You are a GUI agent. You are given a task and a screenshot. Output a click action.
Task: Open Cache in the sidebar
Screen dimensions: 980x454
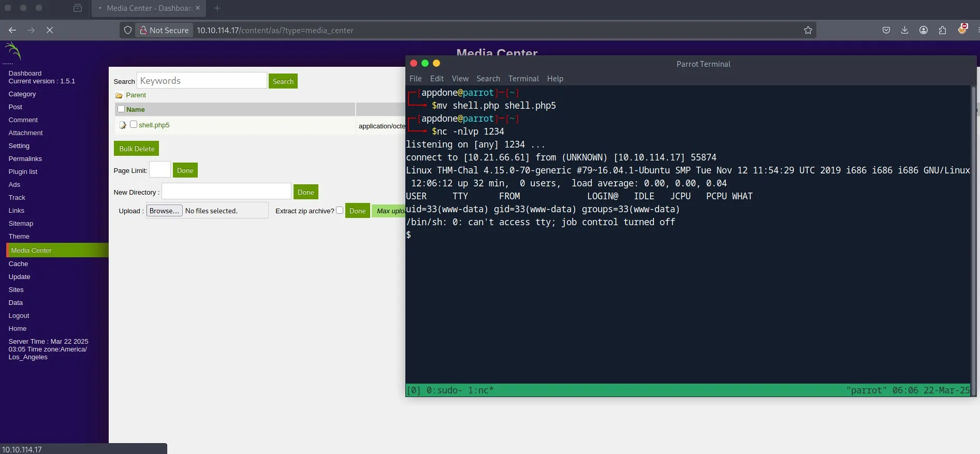pos(18,264)
